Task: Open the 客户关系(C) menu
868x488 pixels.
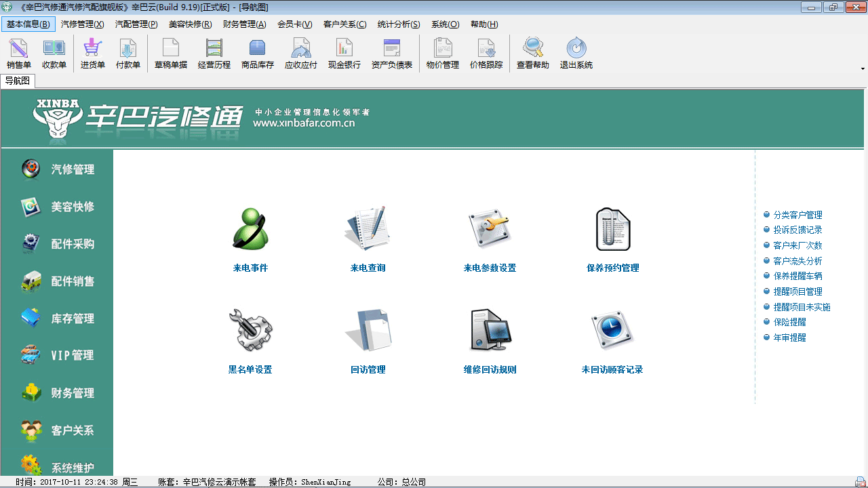Action: 345,24
